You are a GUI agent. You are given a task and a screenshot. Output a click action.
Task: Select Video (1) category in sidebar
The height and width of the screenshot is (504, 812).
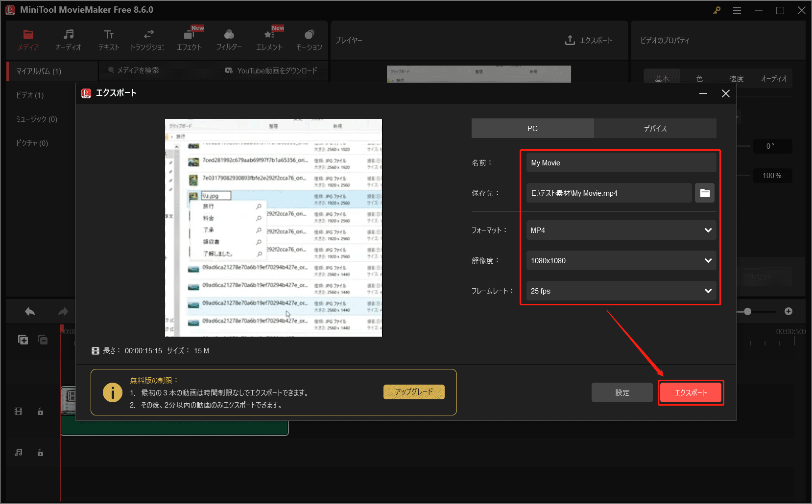point(30,95)
